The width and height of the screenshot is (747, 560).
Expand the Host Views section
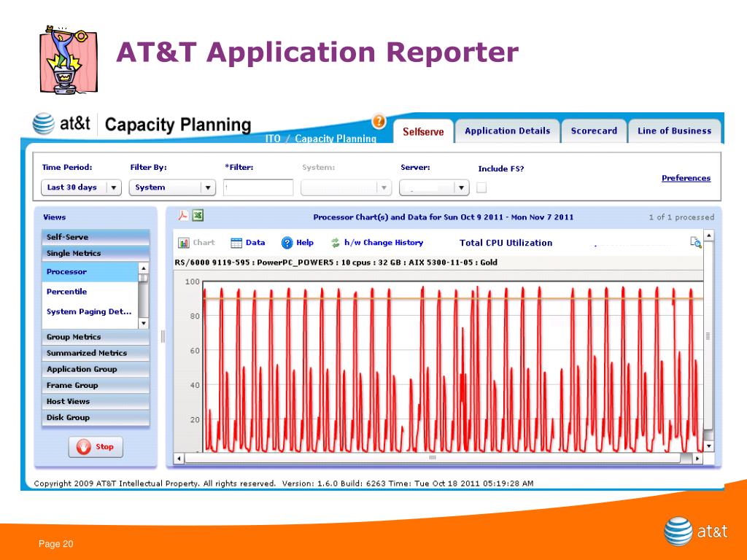(96, 402)
